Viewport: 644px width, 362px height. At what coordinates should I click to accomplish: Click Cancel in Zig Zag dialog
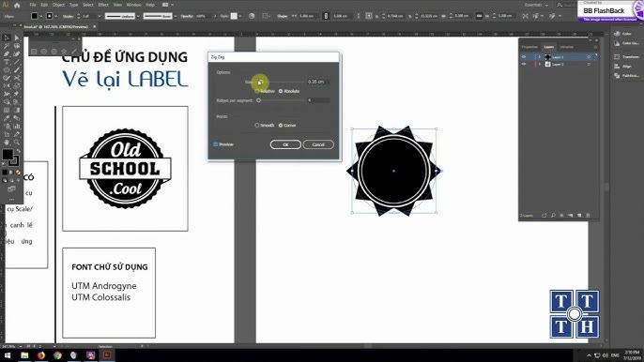click(x=318, y=144)
